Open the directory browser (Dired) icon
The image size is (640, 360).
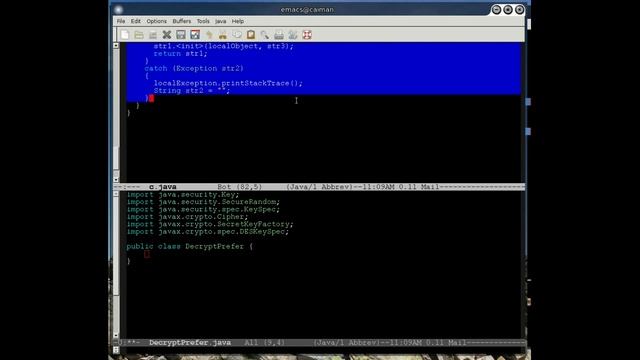[x=153, y=35]
